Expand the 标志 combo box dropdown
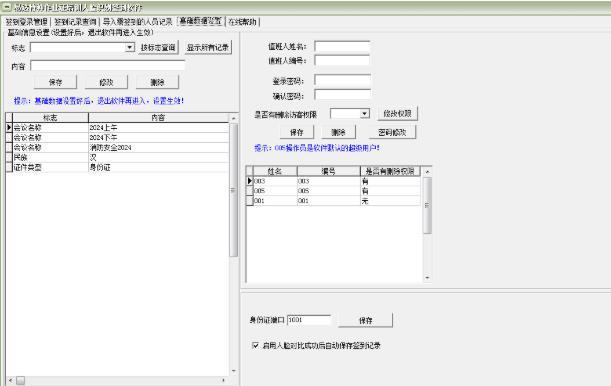The width and height of the screenshot is (611, 386). (x=129, y=48)
